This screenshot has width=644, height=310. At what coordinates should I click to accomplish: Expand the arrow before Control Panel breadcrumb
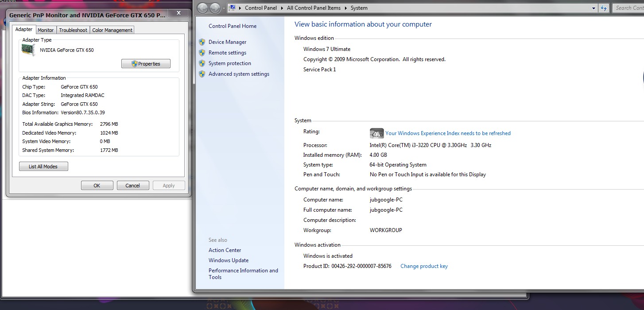[240, 8]
